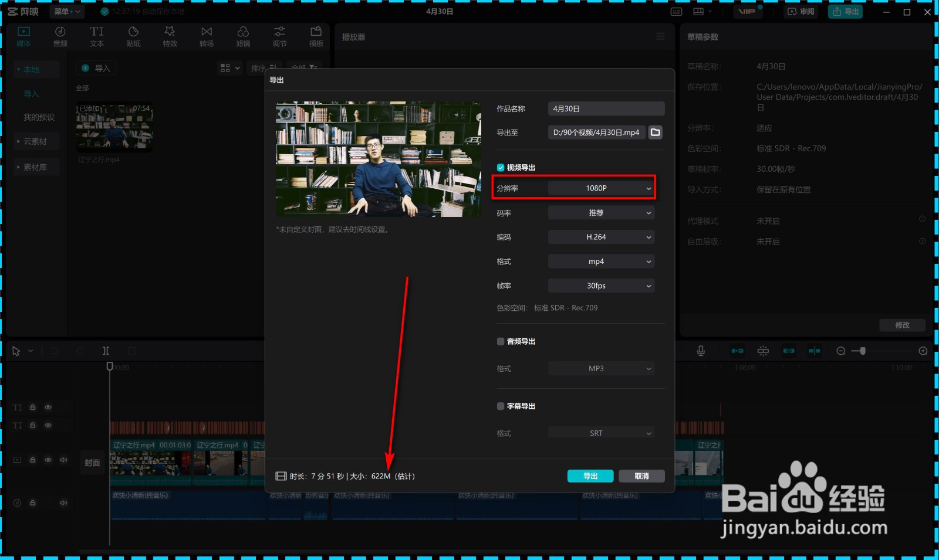Click the 导入 import button with plus

coord(96,68)
